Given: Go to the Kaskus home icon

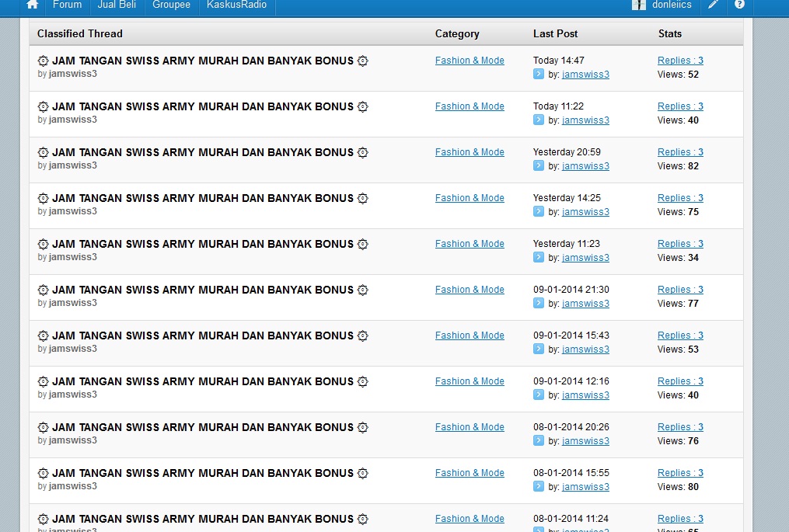Looking at the screenshot, I should pos(32,5).
